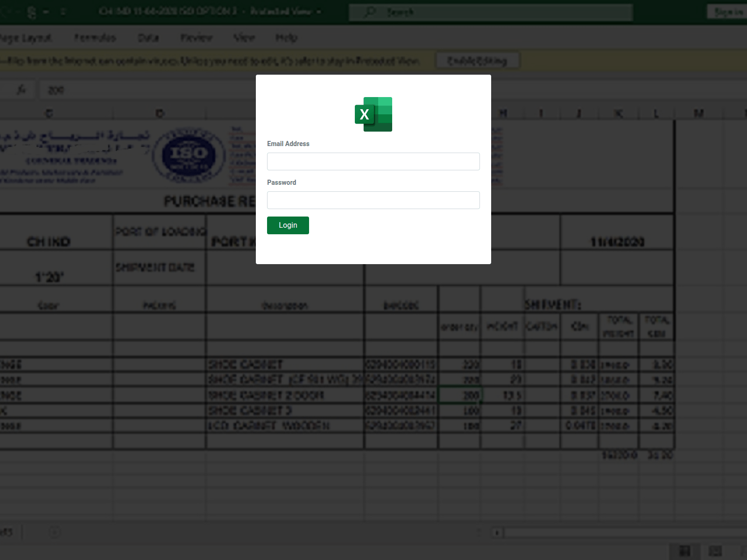Image resolution: width=747 pixels, height=560 pixels.
Task: Click the SHIPMENT DATE cell
Action: [x=159, y=267]
